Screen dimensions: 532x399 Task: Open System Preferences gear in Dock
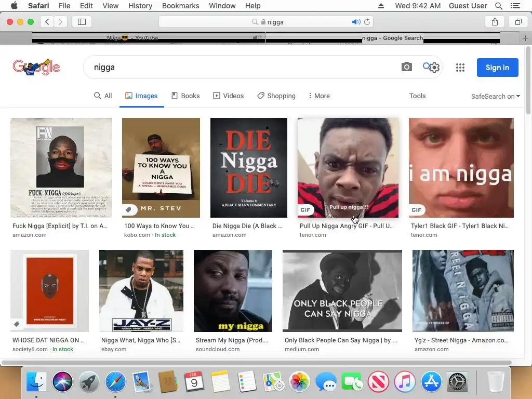[x=457, y=382]
